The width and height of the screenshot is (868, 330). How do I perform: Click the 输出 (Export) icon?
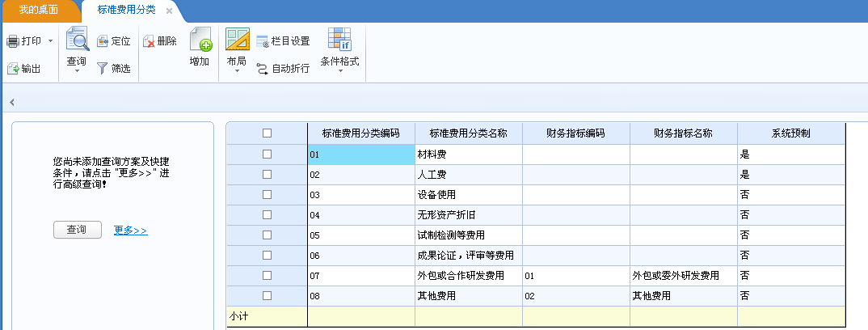pyautogui.click(x=13, y=69)
